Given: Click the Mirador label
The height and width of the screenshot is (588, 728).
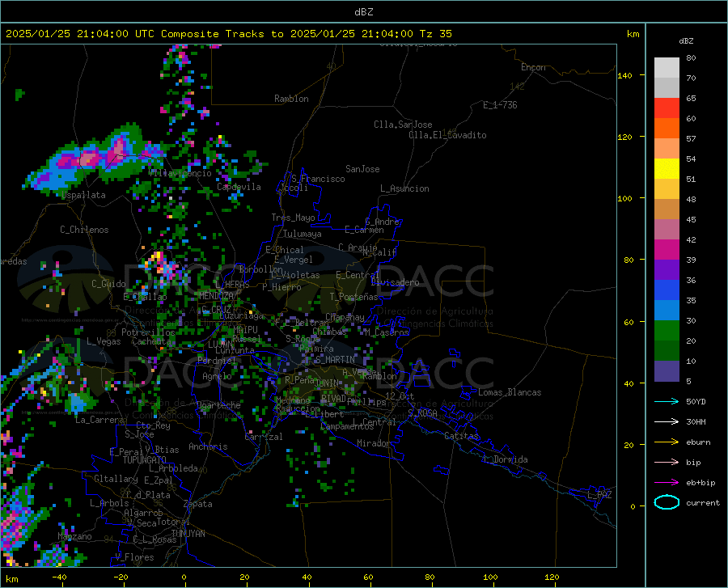Looking at the screenshot, I should point(373,443).
